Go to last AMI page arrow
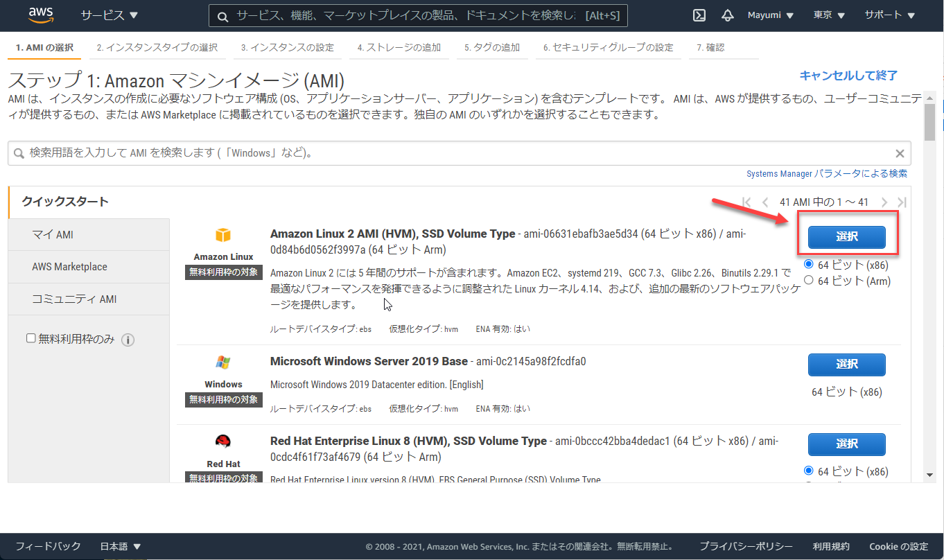 902,202
